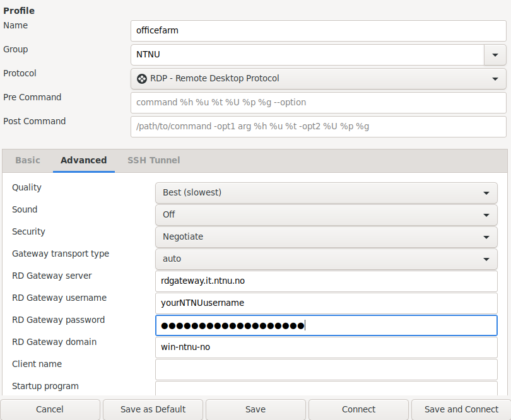Screen dimensions: 511x420
Task: Open the Quality dropdown set to Best
Action: point(326,193)
